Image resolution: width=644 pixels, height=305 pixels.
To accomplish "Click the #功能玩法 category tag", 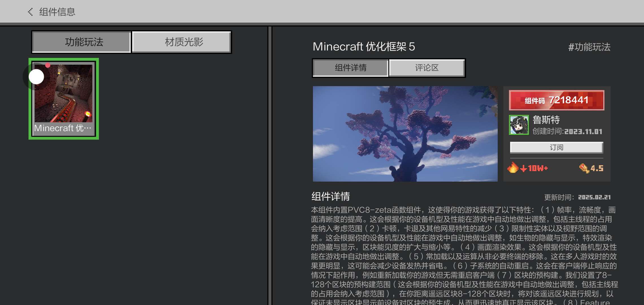I will [589, 47].
